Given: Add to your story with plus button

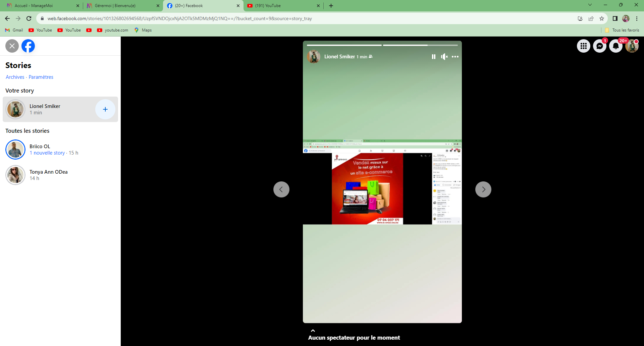Looking at the screenshot, I should tap(105, 109).
